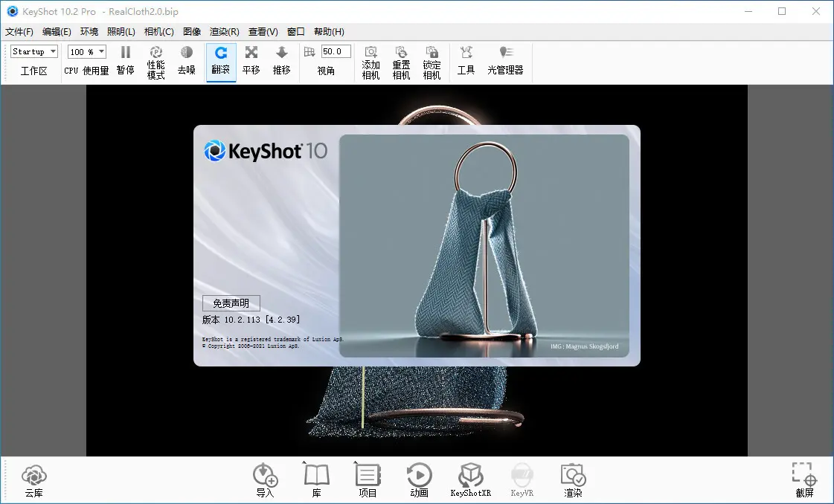Open the Edit (编辑) menu
The height and width of the screenshot is (504, 834).
coord(57,32)
